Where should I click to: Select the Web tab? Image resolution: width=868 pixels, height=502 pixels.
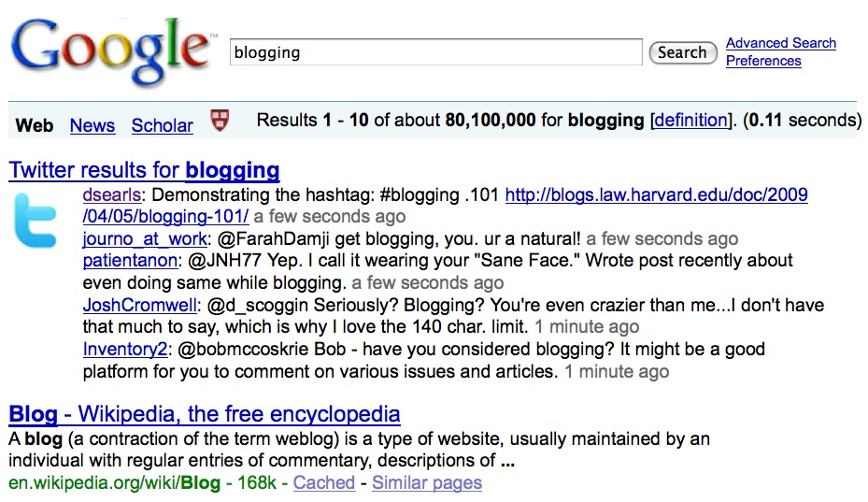point(35,125)
